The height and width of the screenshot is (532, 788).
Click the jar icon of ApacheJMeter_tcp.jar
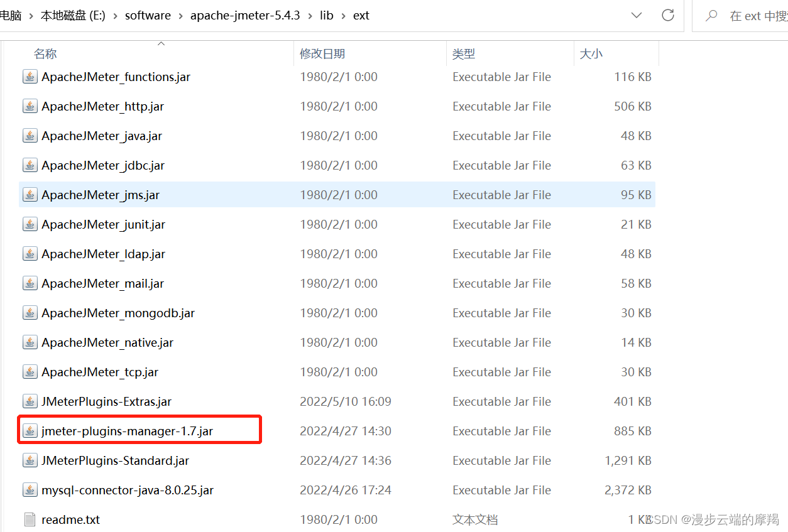[x=30, y=372]
